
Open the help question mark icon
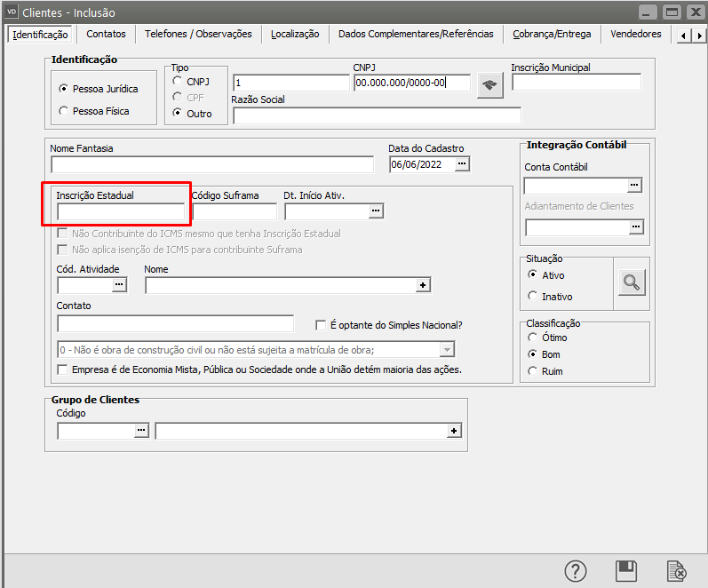point(576,570)
